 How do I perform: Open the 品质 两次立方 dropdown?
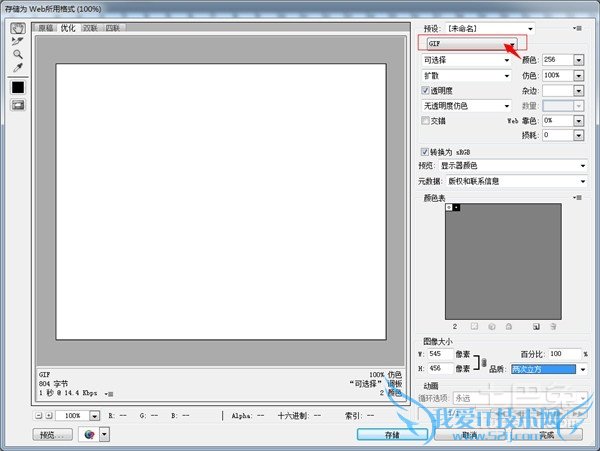click(x=549, y=369)
